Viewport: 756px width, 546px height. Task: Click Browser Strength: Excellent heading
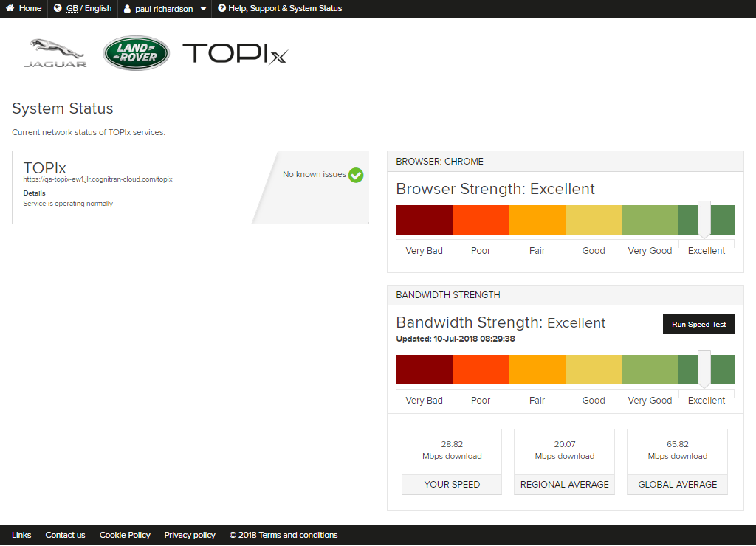tap(495, 189)
